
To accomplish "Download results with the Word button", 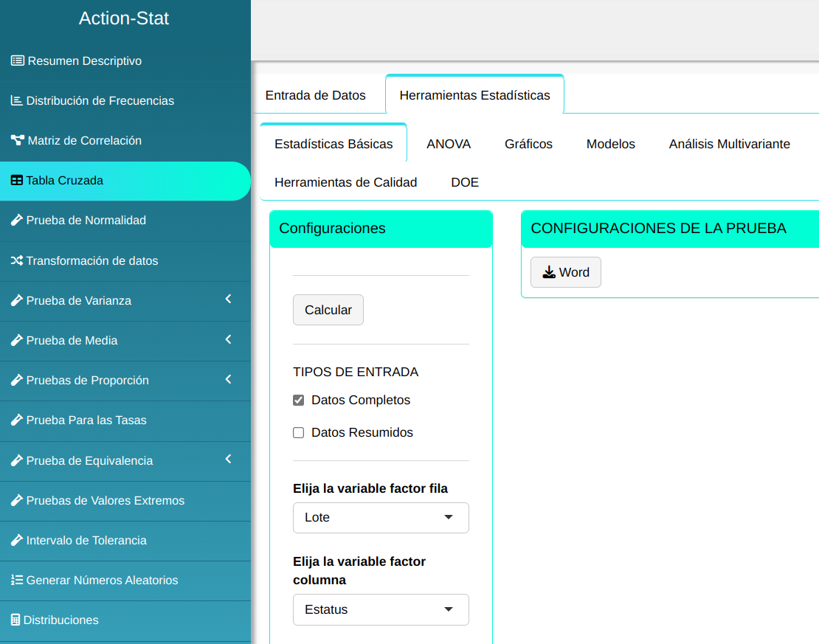I will (566, 272).
